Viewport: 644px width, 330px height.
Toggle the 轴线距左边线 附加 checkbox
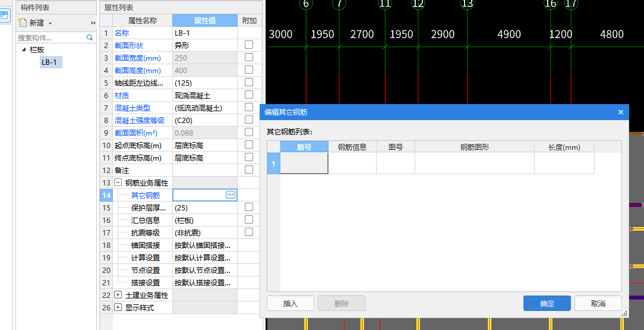click(x=249, y=82)
